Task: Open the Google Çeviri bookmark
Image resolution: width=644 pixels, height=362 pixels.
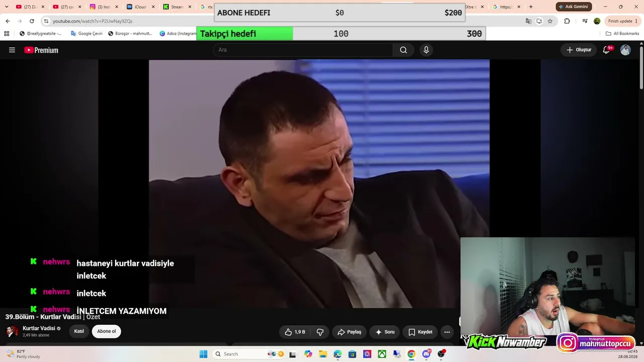Action: (x=87, y=34)
